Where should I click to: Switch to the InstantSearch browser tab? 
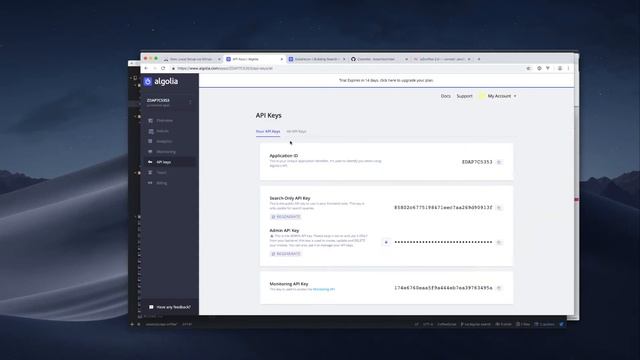316,59
